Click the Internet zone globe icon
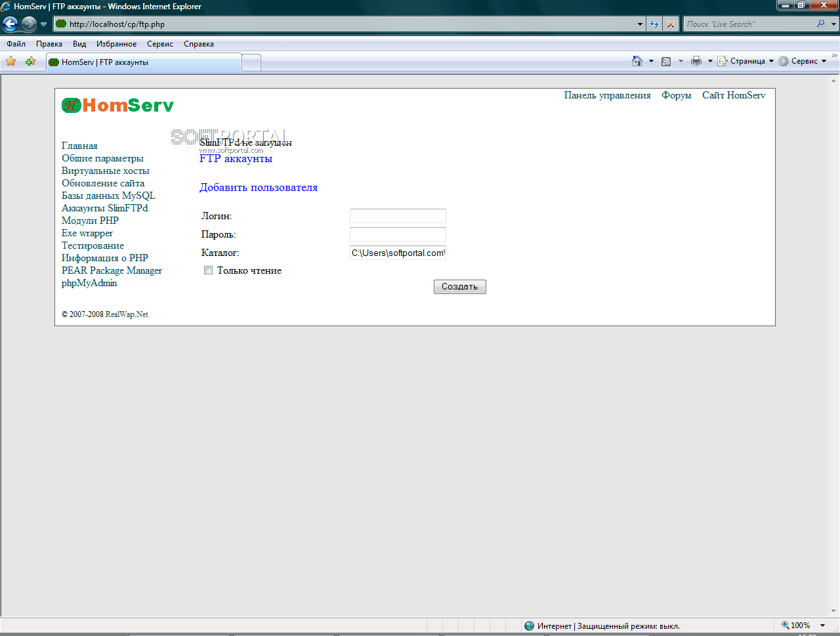Image resolution: width=840 pixels, height=636 pixels. [529, 625]
